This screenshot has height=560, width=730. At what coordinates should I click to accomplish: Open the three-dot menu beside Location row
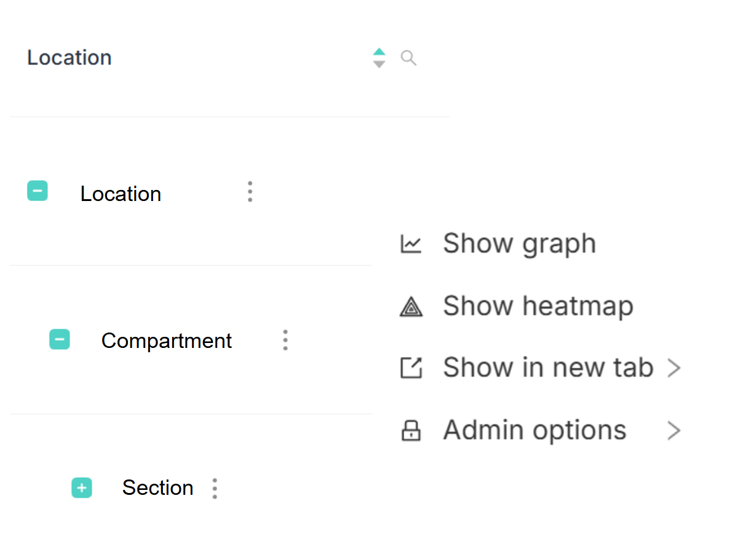tap(250, 192)
